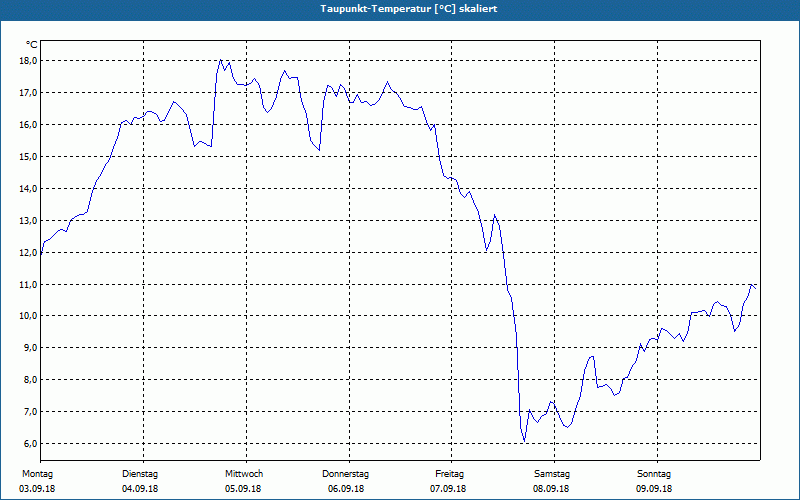Click the date 05.09.18
Viewport: 800px width, 500px height.
243,489
